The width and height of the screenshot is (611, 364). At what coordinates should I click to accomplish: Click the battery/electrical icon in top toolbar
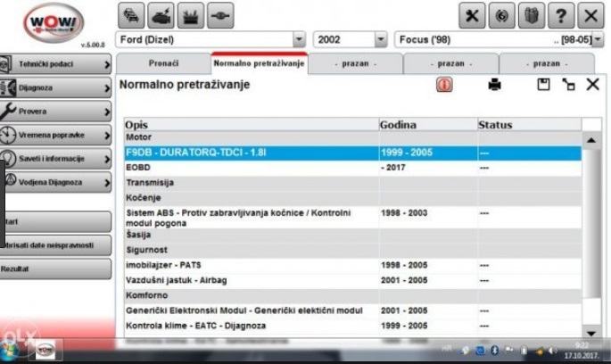tap(191, 15)
